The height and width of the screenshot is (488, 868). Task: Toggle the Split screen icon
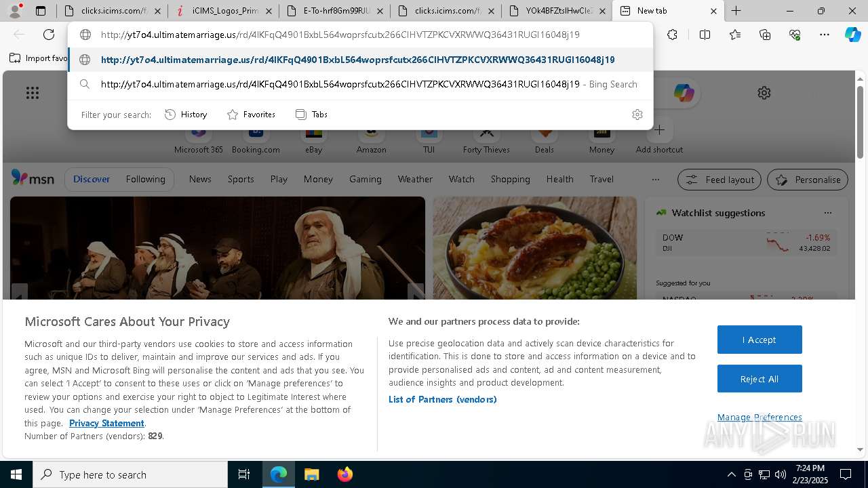(x=705, y=35)
